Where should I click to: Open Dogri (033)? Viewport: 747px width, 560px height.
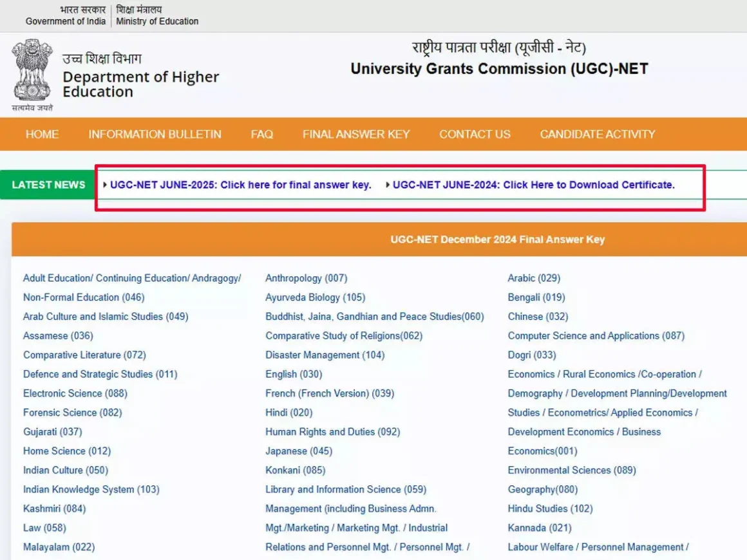(x=532, y=355)
